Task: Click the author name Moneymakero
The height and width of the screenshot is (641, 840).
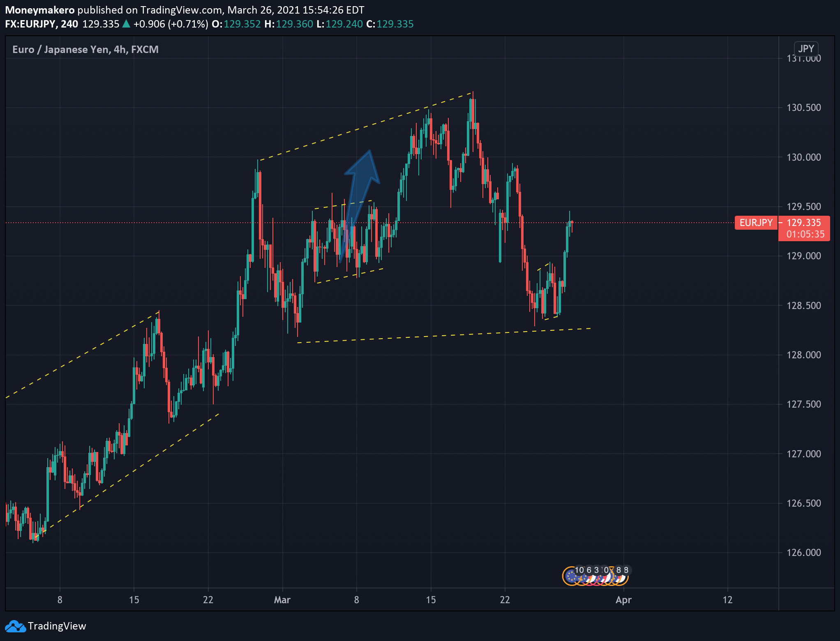Action: [40, 10]
